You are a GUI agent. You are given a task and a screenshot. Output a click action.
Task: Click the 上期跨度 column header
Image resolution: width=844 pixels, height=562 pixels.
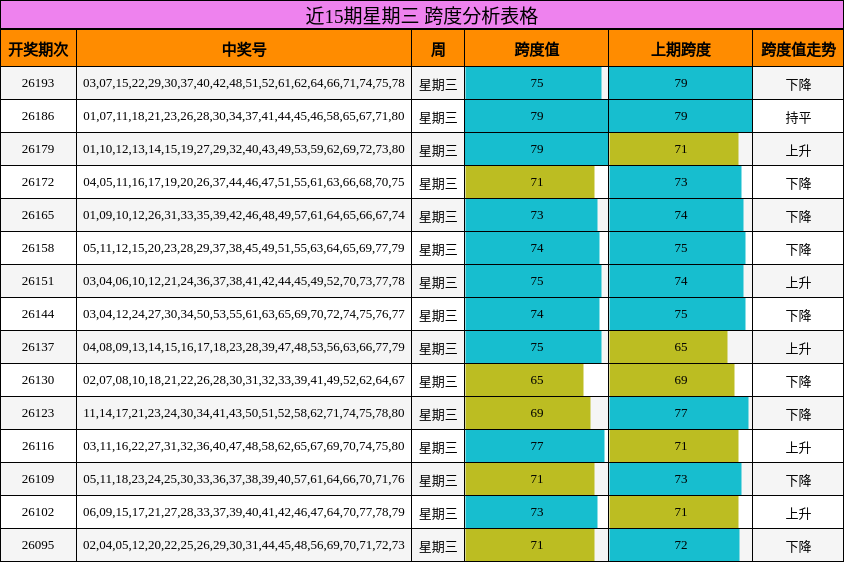pyautogui.click(x=680, y=50)
